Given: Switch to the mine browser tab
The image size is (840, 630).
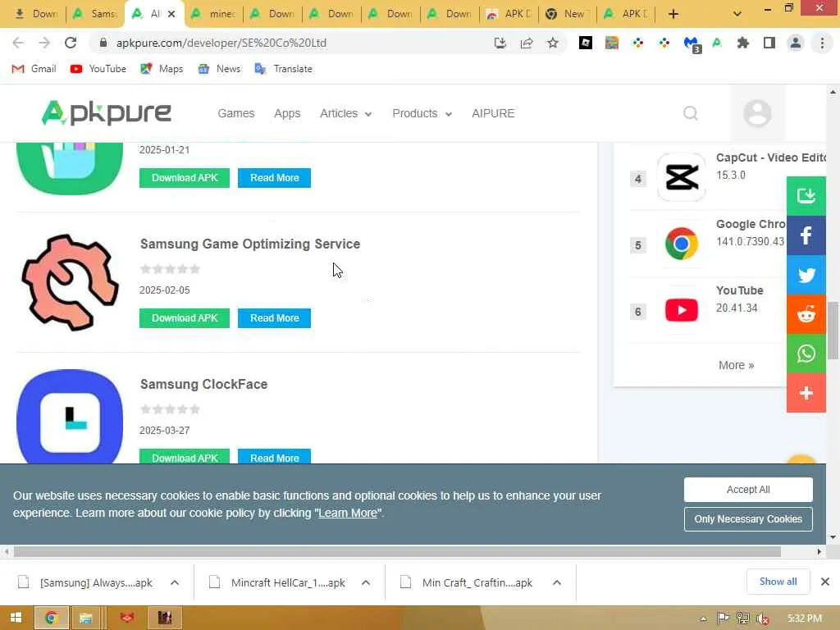Looking at the screenshot, I should tap(213, 14).
